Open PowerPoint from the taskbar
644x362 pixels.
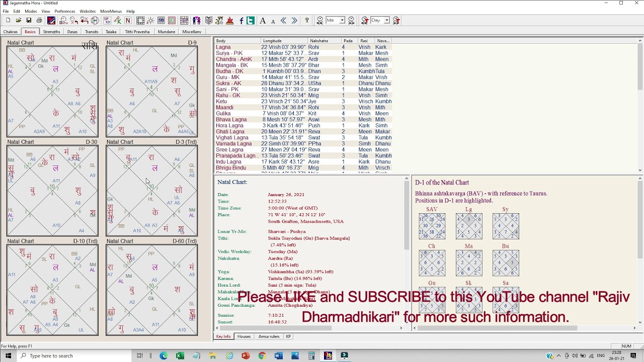tap(246, 356)
